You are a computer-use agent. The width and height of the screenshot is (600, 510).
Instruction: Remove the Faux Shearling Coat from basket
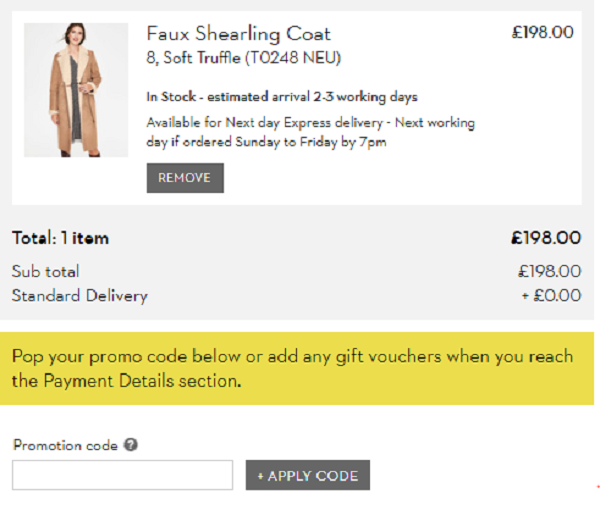point(185,178)
